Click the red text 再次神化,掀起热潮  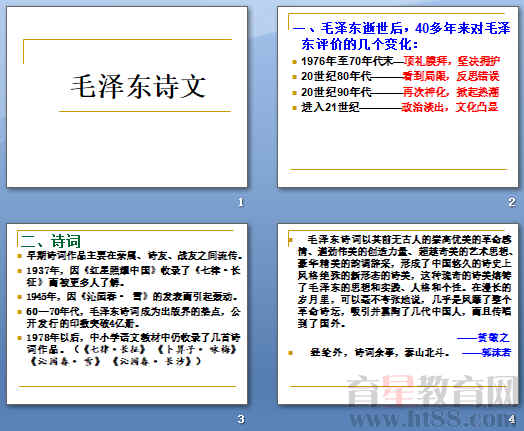click(450, 92)
